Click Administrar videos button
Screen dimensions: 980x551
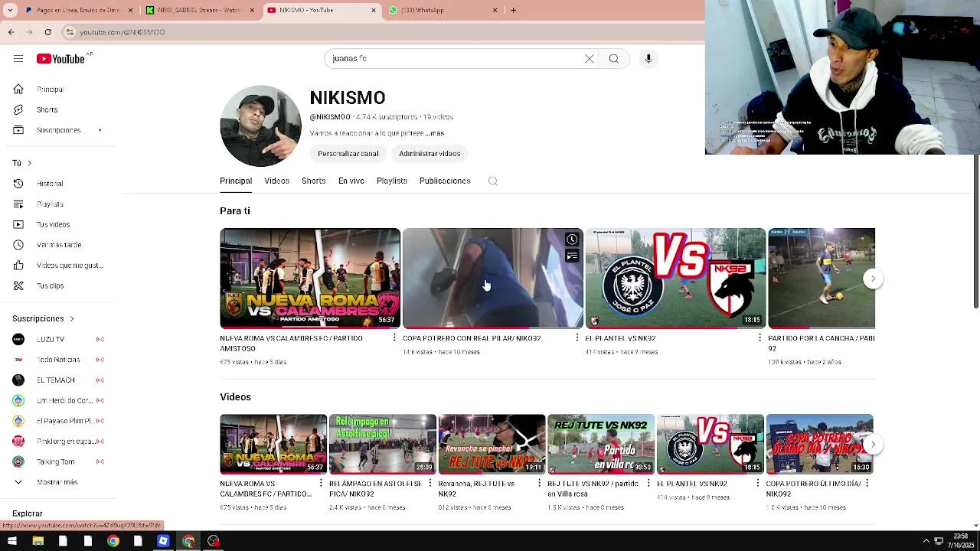(430, 154)
